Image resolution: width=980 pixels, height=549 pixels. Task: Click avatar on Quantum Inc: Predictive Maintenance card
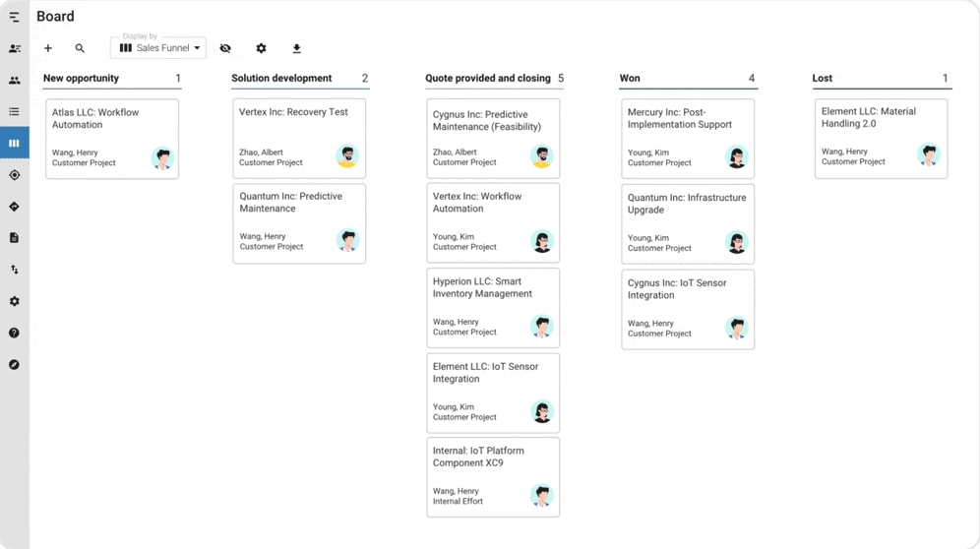347,241
